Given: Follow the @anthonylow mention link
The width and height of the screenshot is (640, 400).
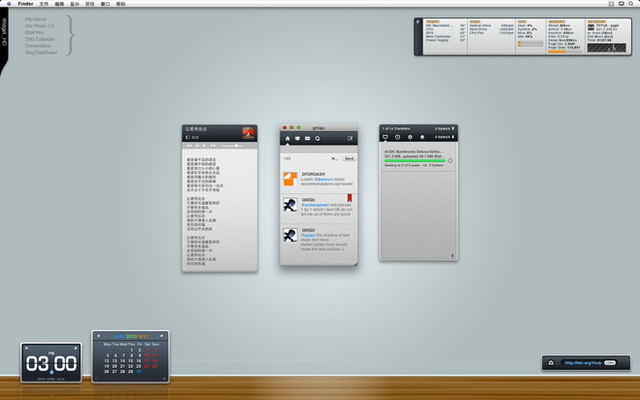Looking at the screenshot, I should (316, 205).
